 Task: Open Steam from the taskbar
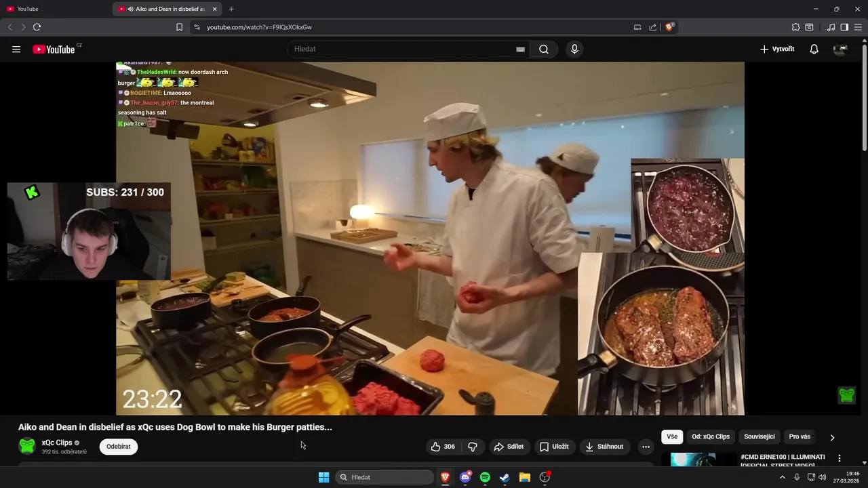point(505,477)
